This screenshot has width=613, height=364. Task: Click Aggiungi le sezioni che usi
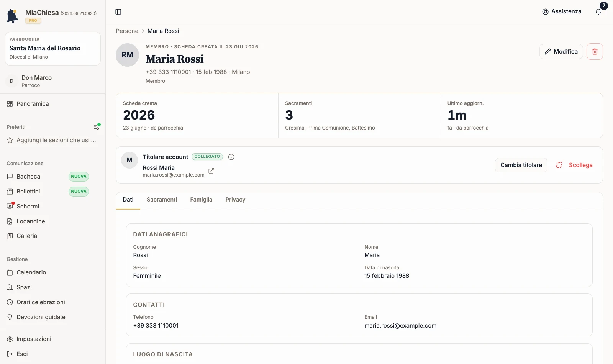point(52,140)
